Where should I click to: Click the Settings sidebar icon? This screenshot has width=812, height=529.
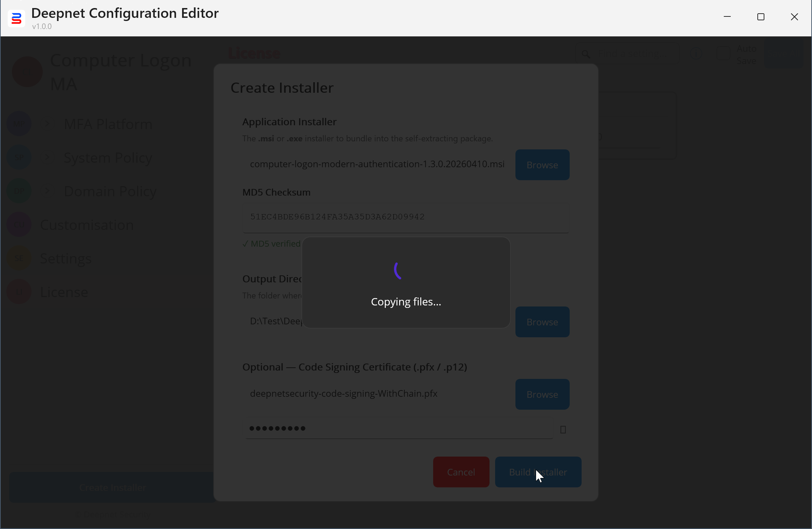point(19,258)
